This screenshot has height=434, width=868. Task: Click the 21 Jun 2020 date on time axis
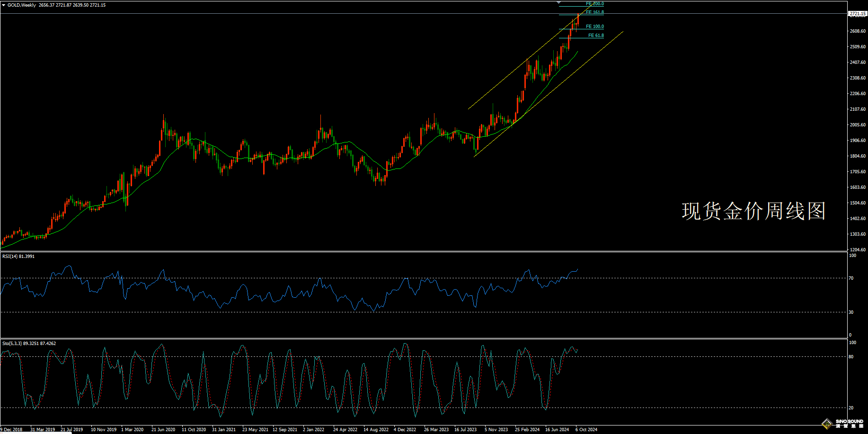[x=163, y=430]
